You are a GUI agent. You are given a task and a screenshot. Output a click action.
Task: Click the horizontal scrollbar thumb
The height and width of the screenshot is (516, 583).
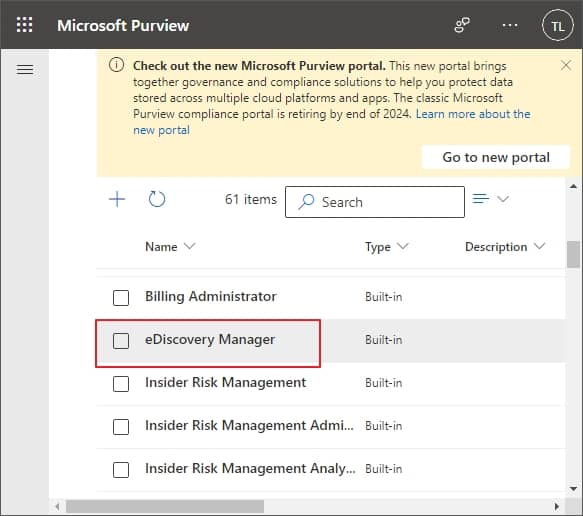tap(165, 506)
